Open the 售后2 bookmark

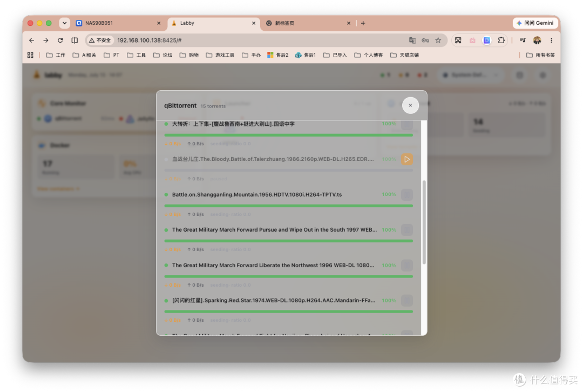pyautogui.click(x=278, y=55)
